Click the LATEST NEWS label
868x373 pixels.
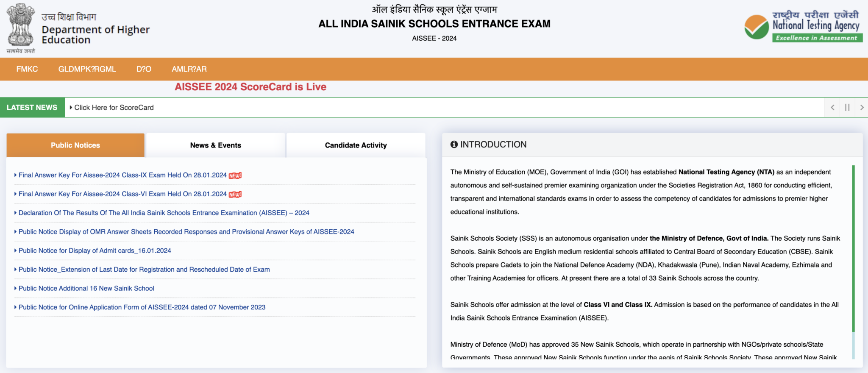point(32,108)
